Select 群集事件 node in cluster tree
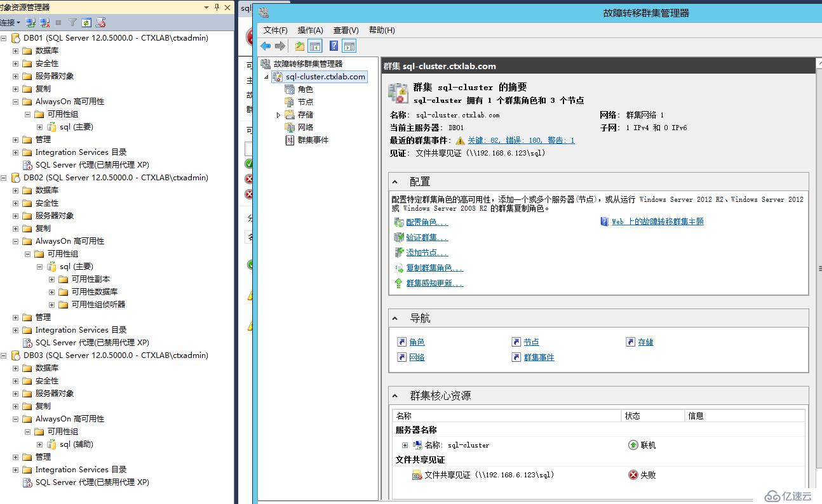This screenshot has width=822, height=504. (313, 140)
